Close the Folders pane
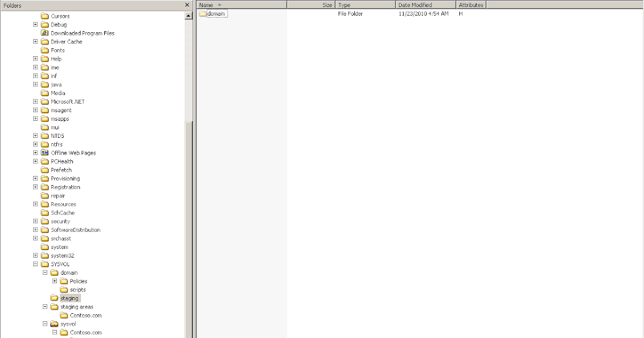 [x=187, y=4]
